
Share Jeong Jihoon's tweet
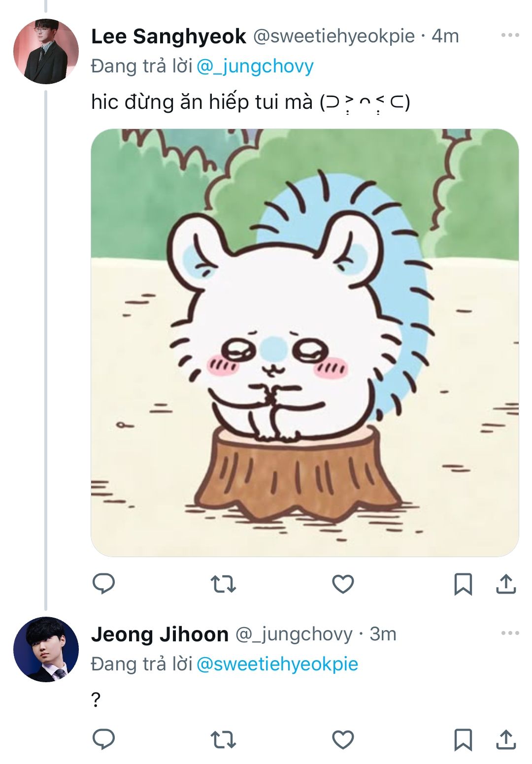506,740
